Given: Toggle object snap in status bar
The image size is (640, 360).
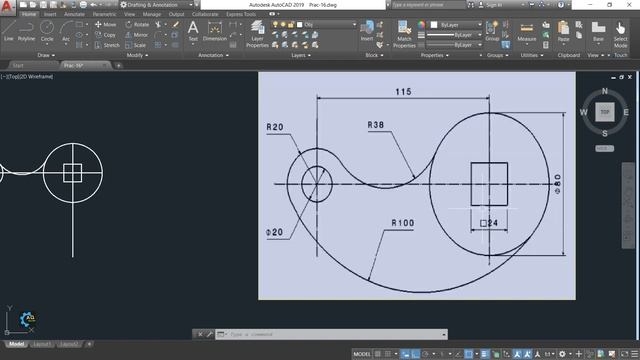Looking at the screenshot, I should 469,354.
